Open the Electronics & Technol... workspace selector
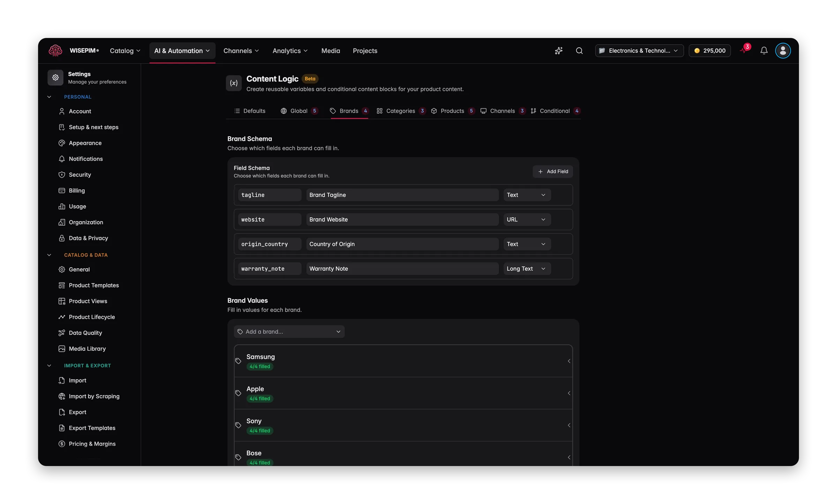837x504 pixels. (639, 51)
